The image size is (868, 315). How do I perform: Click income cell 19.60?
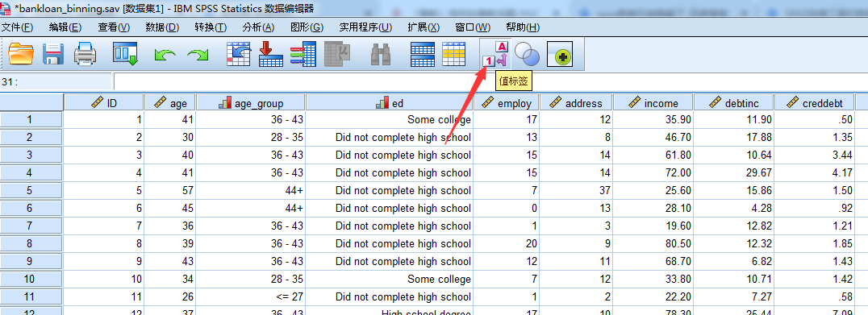click(653, 226)
